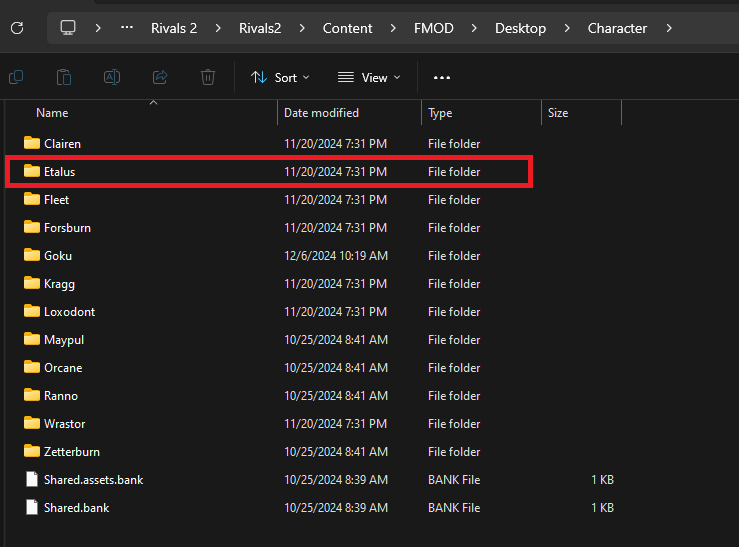Go to FMOD breadcrumb
The height and width of the screenshot is (547, 739).
click(x=434, y=28)
